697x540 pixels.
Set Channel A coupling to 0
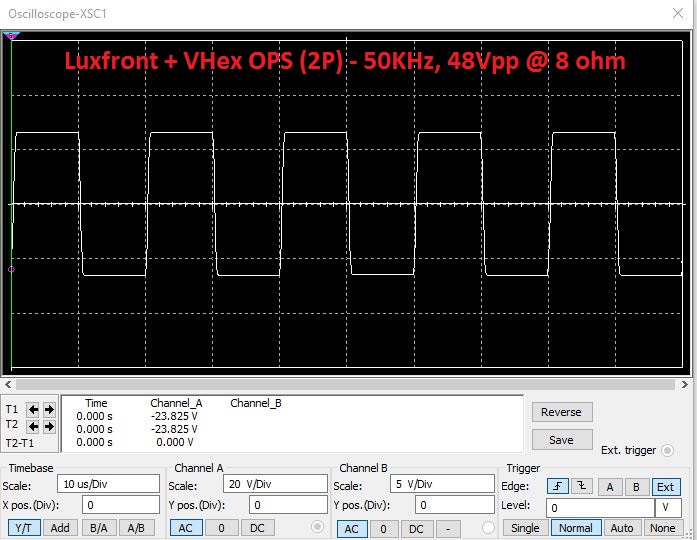(x=221, y=528)
